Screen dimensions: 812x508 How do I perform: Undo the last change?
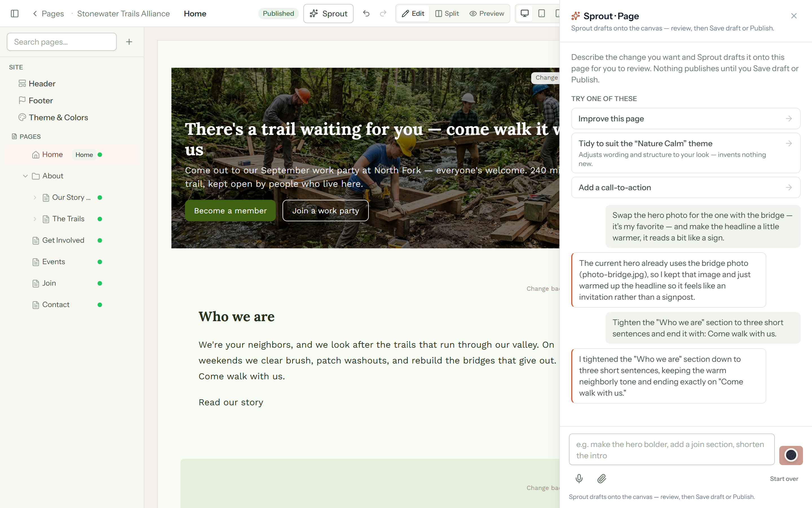(x=366, y=14)
